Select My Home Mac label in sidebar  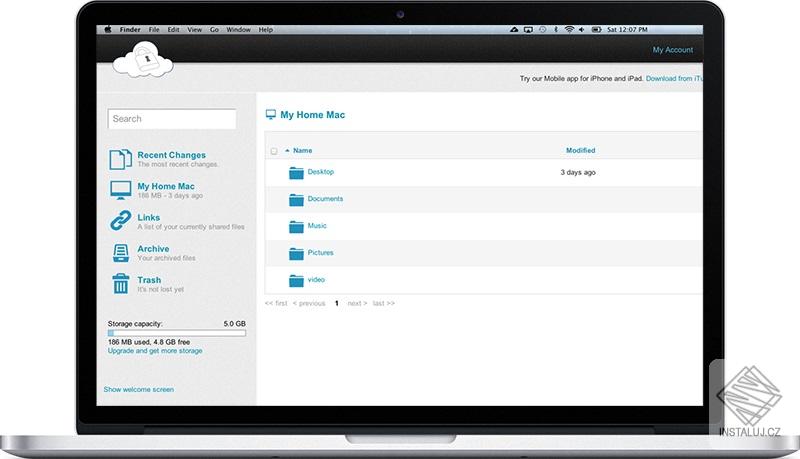click(166, 186)
